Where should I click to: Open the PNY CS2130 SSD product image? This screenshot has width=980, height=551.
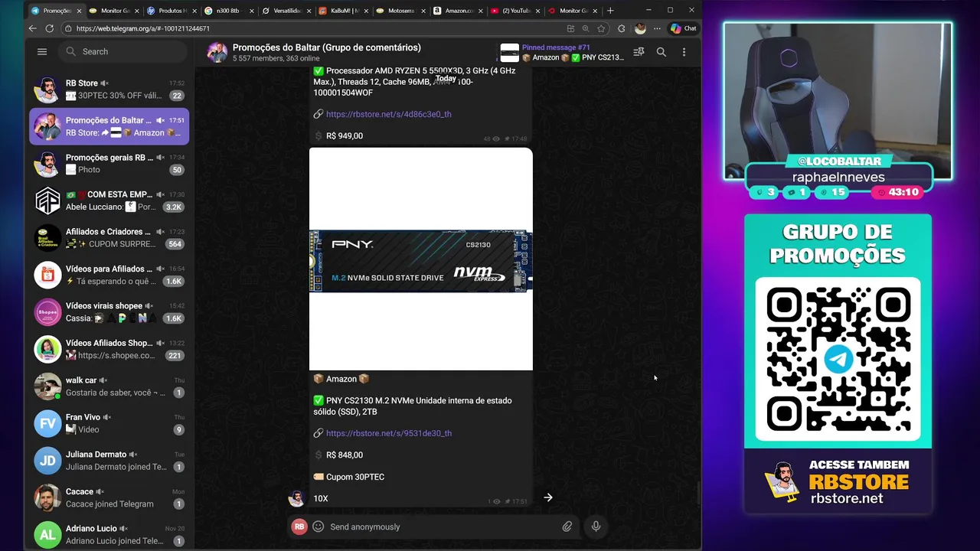point(420,259)
